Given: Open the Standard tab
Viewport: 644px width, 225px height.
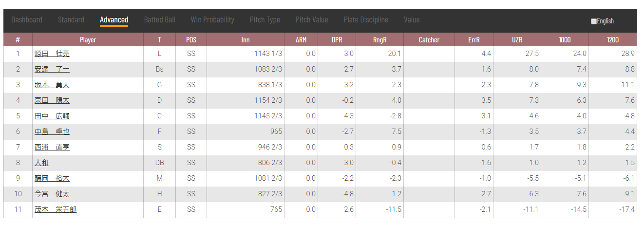Looking at the screenshot, I should (71, 20).
